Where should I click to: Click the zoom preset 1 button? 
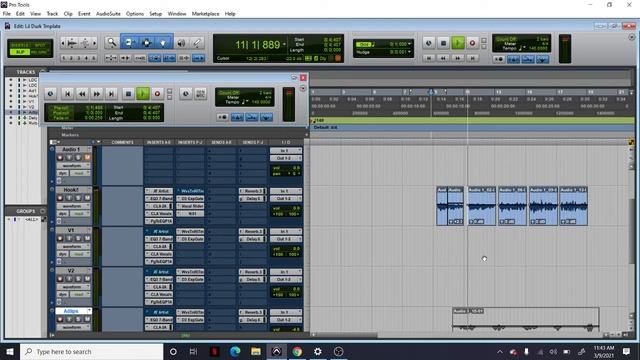point(64,58)
